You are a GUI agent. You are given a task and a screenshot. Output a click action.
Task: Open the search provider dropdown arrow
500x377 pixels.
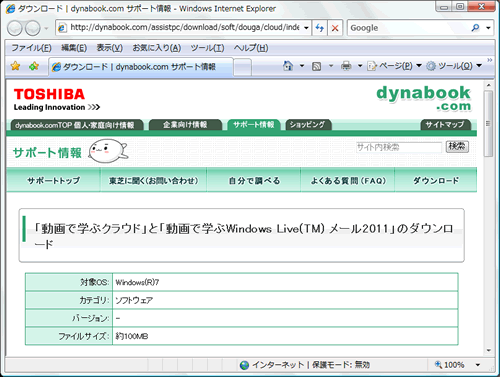click(488, 28)
